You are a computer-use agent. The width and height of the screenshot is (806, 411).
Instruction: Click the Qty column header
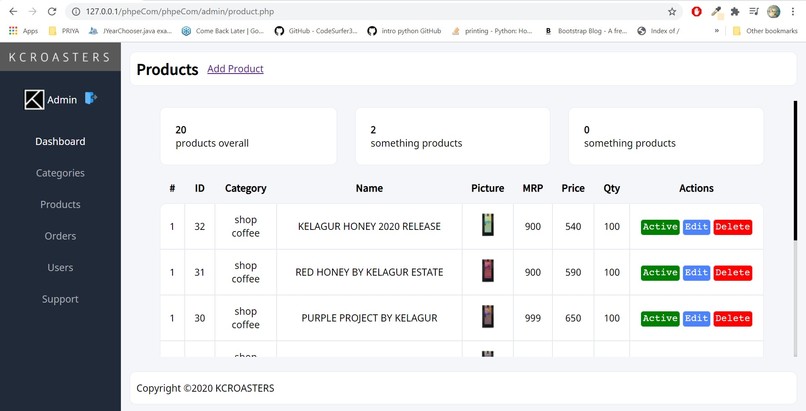612,189
